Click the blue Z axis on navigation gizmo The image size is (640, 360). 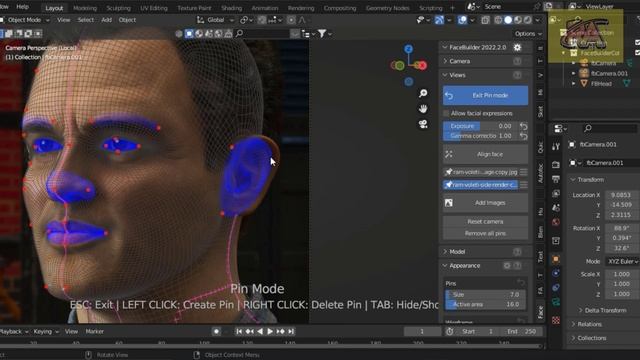point(409,49)
